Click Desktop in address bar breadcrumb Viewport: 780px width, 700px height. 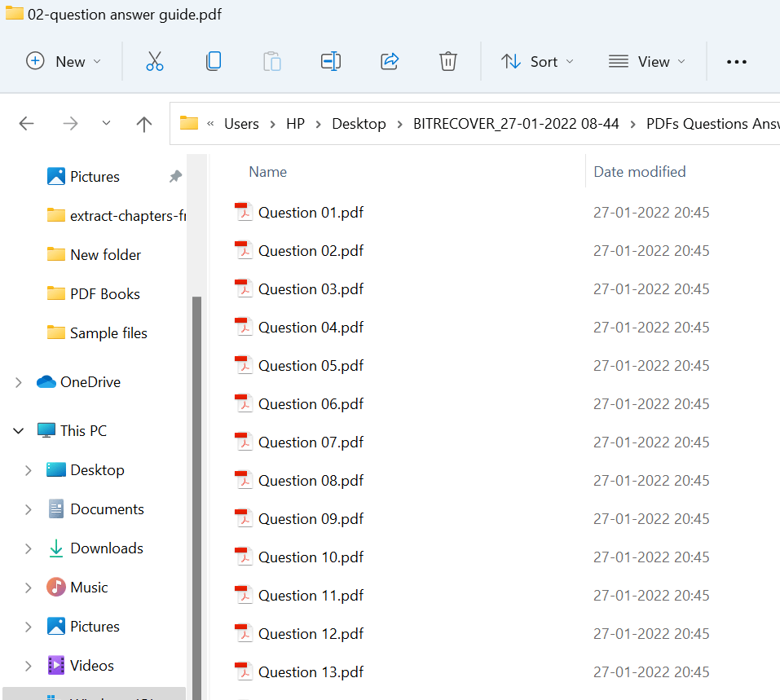coord(359,124)
